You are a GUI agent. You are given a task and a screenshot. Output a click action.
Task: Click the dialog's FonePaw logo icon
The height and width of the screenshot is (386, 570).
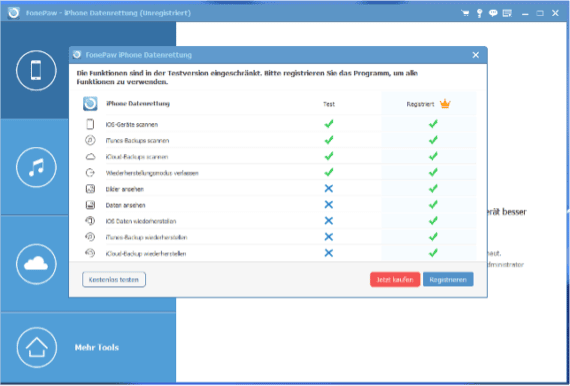click(x=77, y=55)
